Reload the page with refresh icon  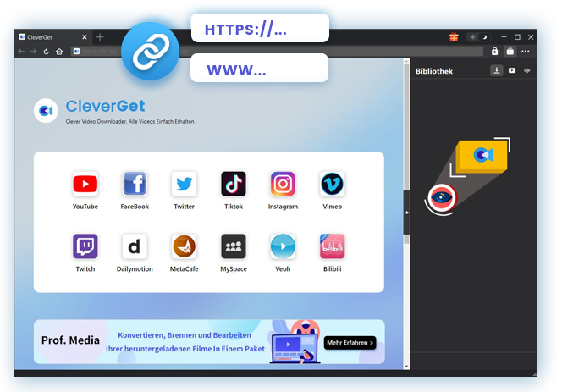pyautogui.click(x=47, y=52)
